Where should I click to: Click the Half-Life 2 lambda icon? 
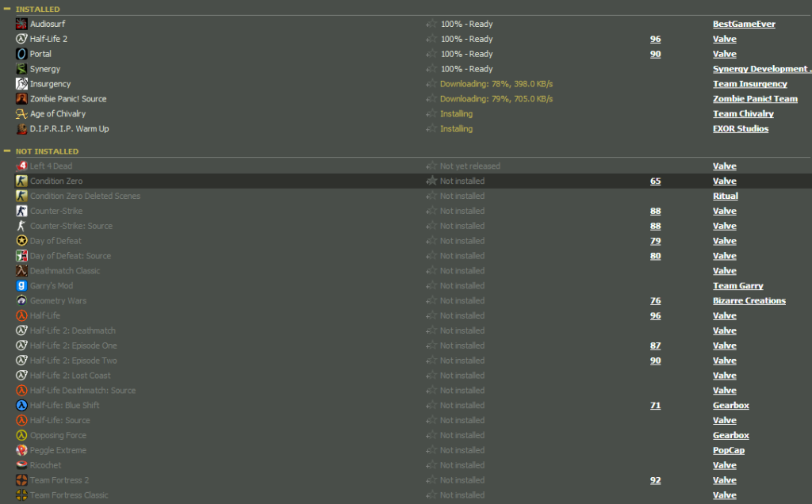(21, 39)
